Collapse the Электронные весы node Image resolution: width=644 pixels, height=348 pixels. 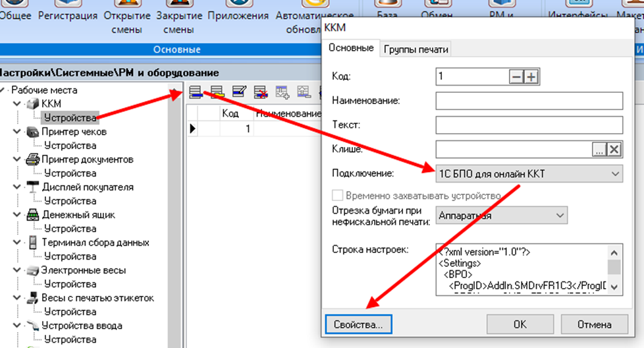coord(17,270)
